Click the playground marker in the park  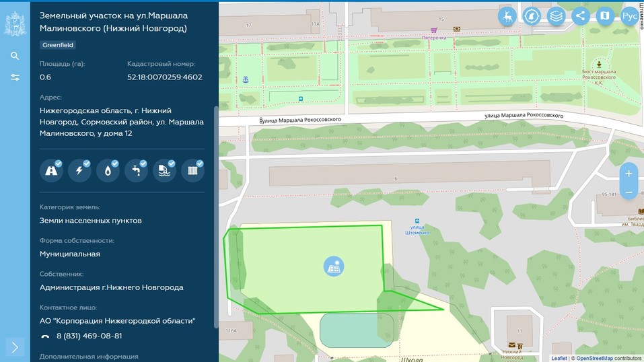[x=246, y=79]
